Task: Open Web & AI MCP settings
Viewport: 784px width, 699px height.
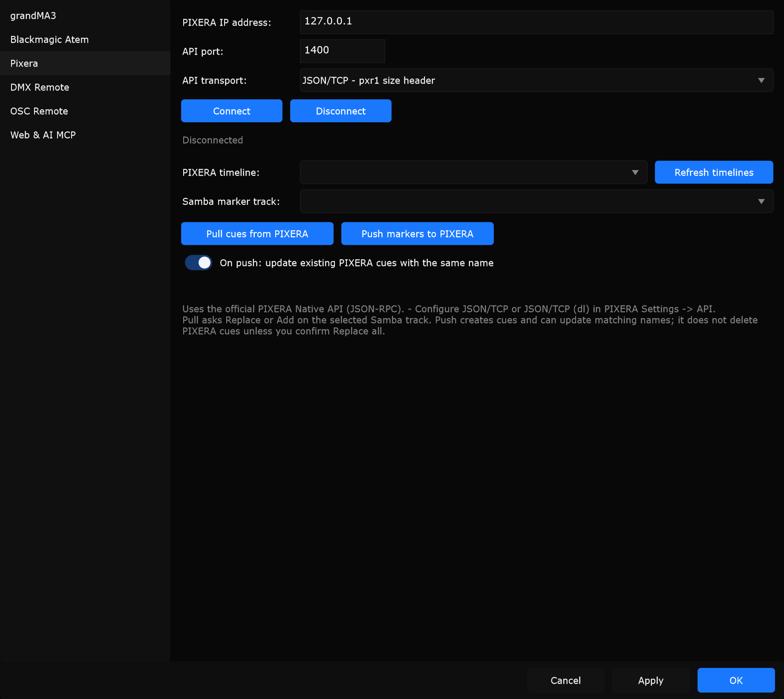Action: [85, 135]
